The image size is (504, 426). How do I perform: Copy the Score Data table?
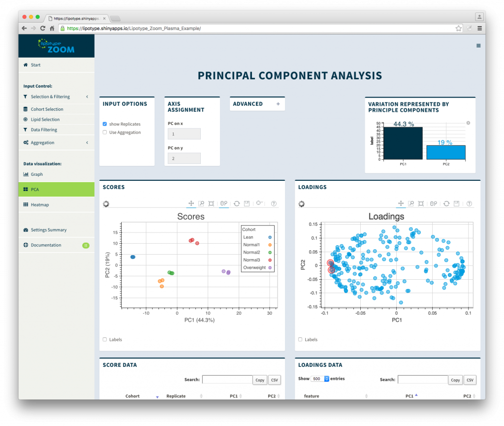260,380
